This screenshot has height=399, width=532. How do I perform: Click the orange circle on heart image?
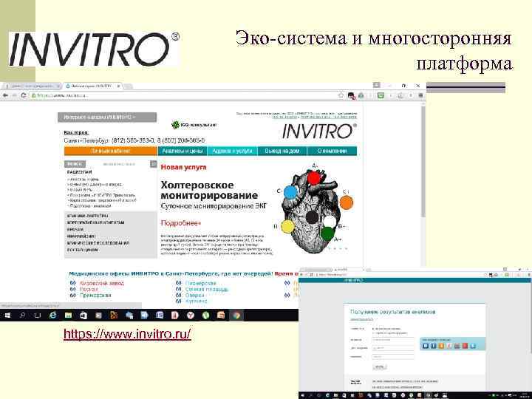(347, 202)
